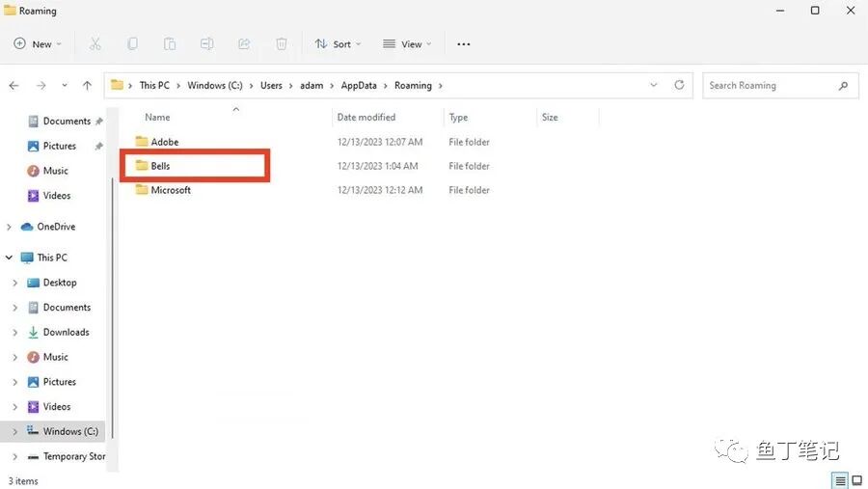Select the Adobe folder name
Viewport: 868px width, 489px height.
click(x=165, y=142)
